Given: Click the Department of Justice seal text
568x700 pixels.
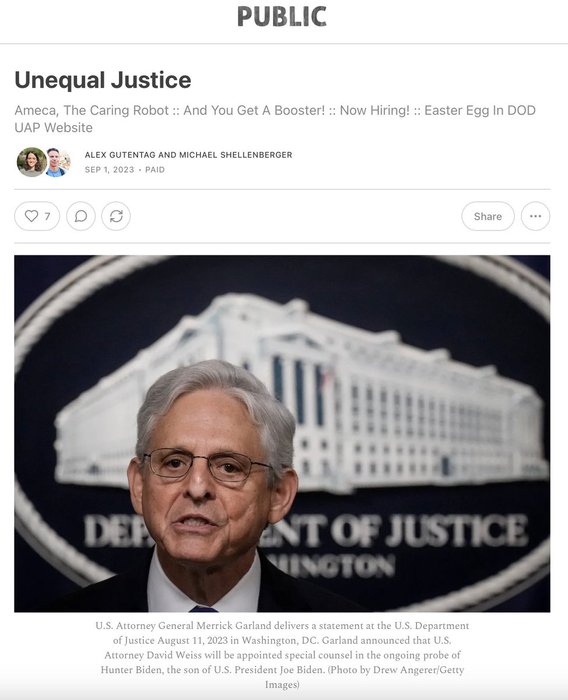Looking at the screenshot, I should (x=306, y=531).
